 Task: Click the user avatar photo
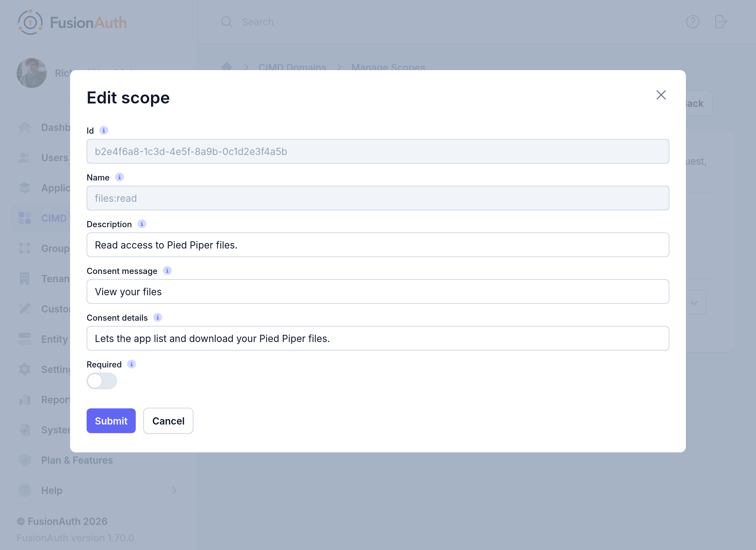pyautogui.click(x=32, y=73)
